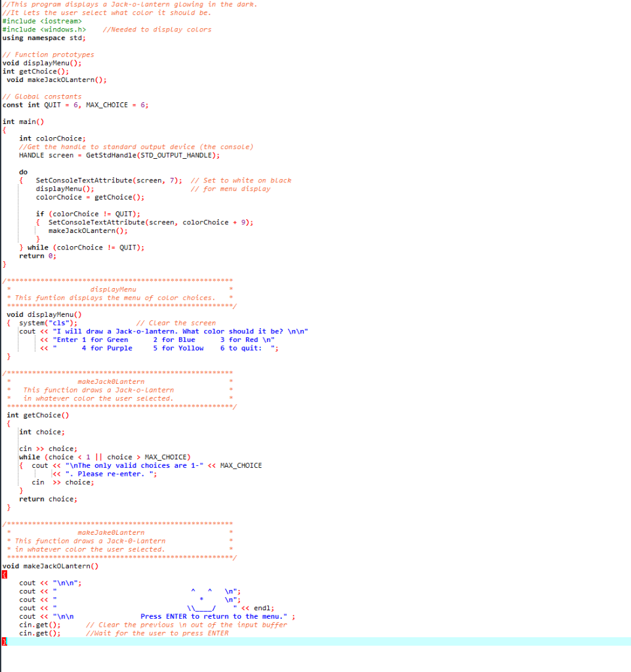Viewport: 631px width, 672px height.
Task: Click the displayMenu function prototype
Action: (x=41, y=62)
